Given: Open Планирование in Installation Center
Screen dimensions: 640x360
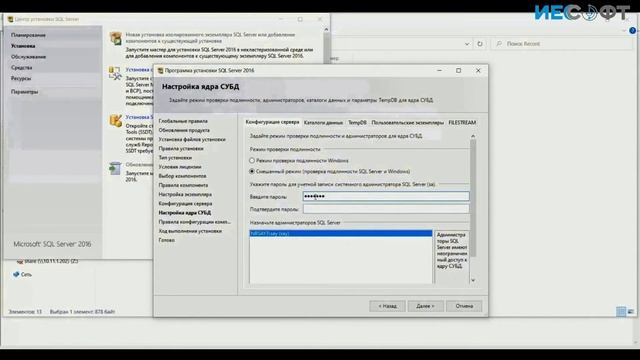Looking at the screenshot, I should coord(28,35).
